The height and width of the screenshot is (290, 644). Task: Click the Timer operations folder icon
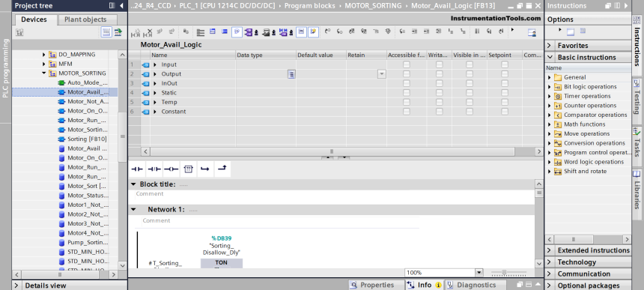(557, 96)
